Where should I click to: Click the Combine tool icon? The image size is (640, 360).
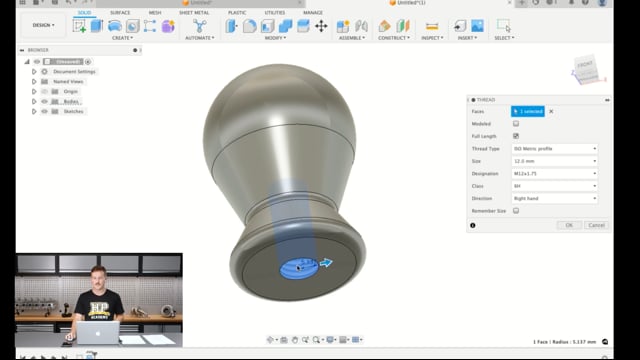(285, 26)
